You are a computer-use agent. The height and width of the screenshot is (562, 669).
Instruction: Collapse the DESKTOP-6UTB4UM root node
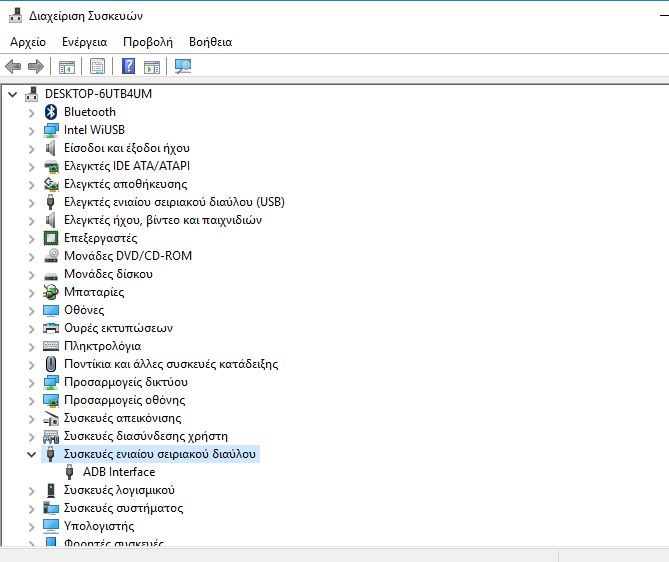point(12,94)
